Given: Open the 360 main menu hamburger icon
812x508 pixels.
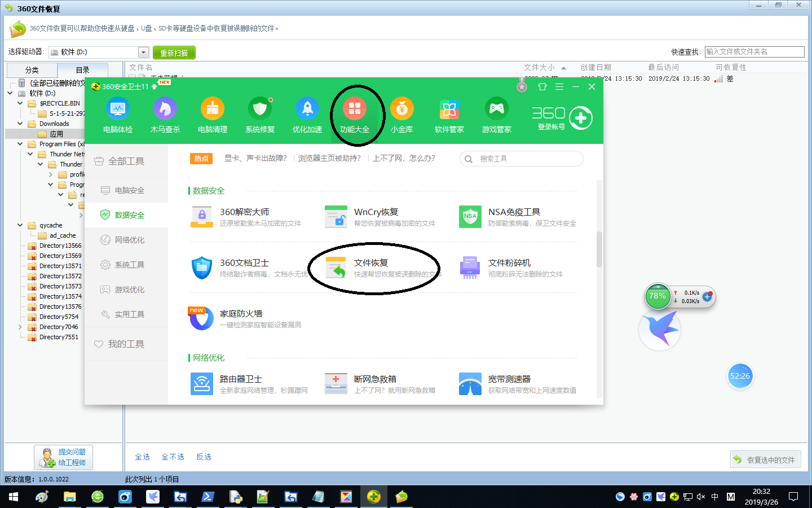Looking at the screenshot, I should [559, 86].
